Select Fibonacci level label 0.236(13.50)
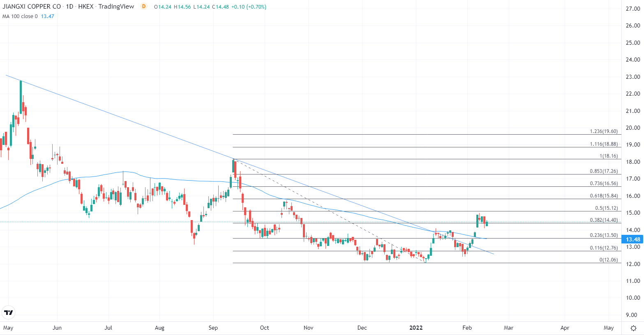This screenshot has height=335, width=644. (x=604, y=235)
